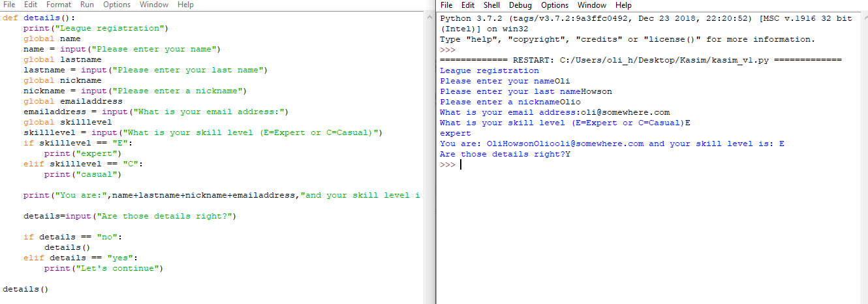
Task: Open the Options menu in the editor window
Action: tap(117, 5)
